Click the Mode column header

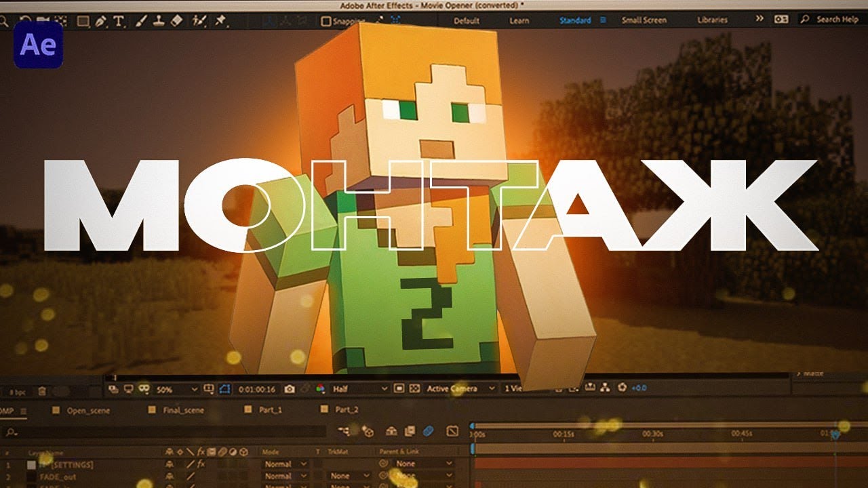(x=270, y=452)
